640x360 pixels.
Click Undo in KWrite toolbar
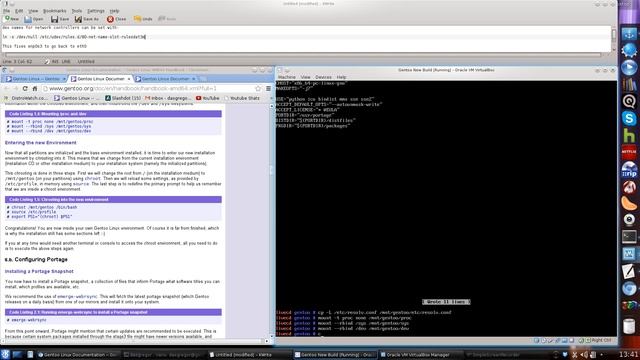click(x=143, y=19)
